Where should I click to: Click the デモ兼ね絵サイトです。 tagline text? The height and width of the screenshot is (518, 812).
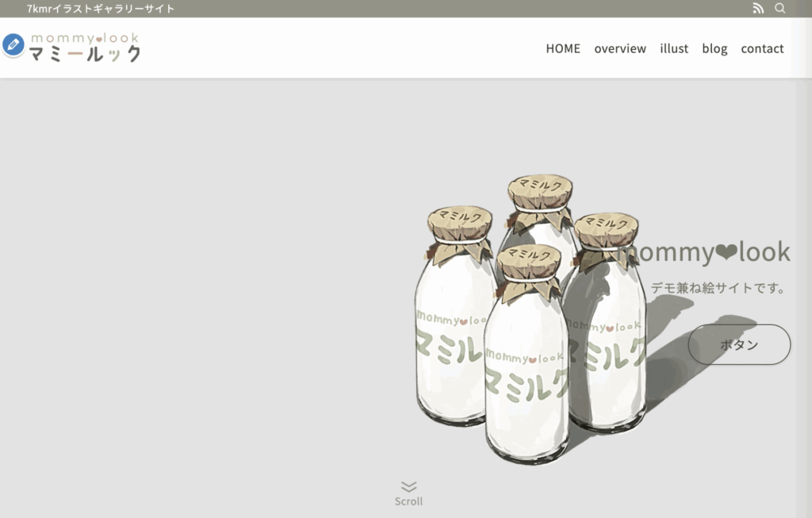[718, 288]
